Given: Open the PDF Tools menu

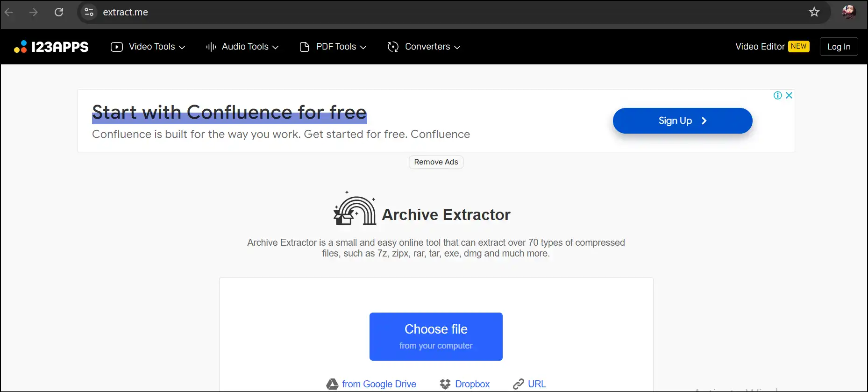Looking at the screenshot, I should 333,47.
